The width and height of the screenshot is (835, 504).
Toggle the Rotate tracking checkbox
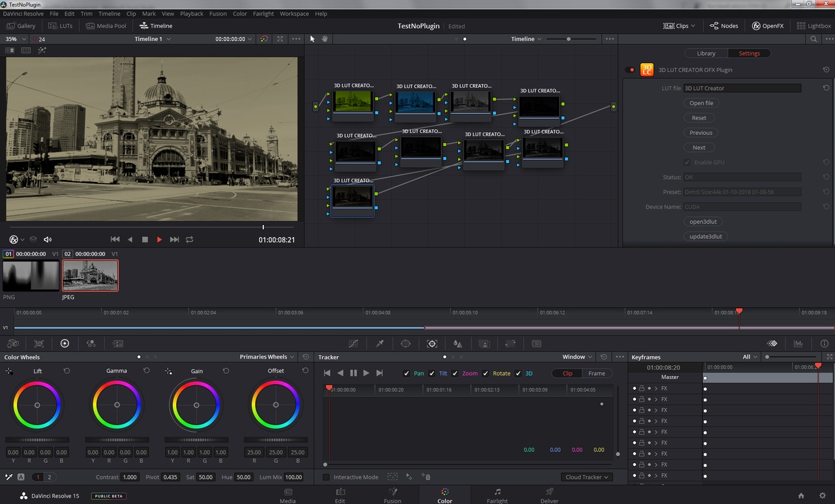point(485,374)
